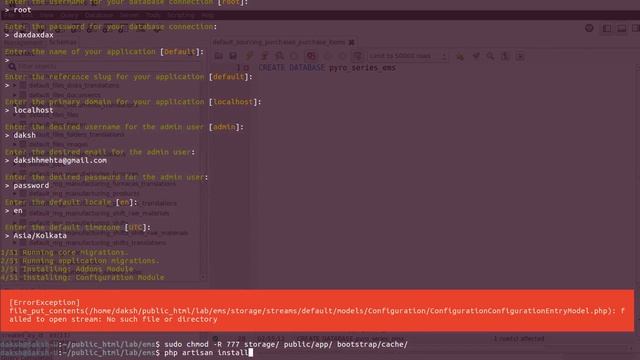Toggle stop-on-error red icon in query toolbar

coord(311,56)
